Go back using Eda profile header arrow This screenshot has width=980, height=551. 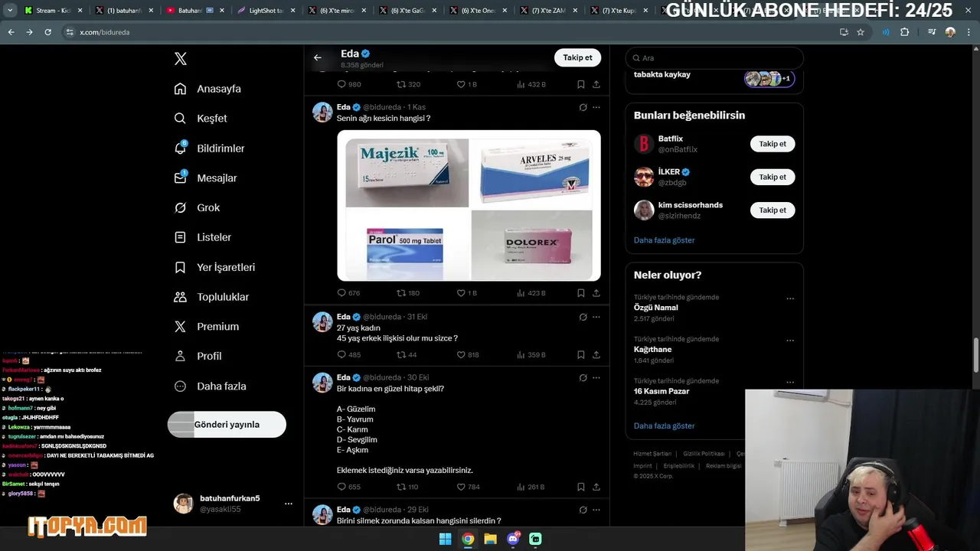[x=318, y=57]
